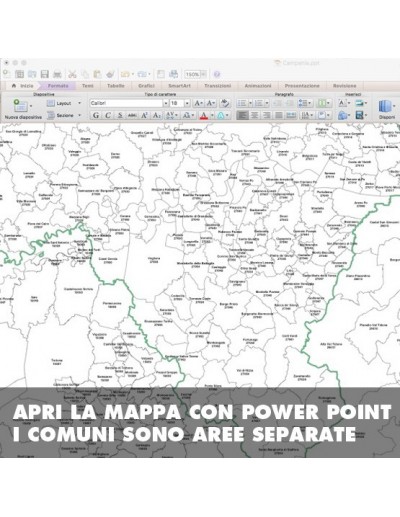The width and height of the screenshot is (400, 517).
Task: Click the font size field
Action: click(x=177, y=103)
